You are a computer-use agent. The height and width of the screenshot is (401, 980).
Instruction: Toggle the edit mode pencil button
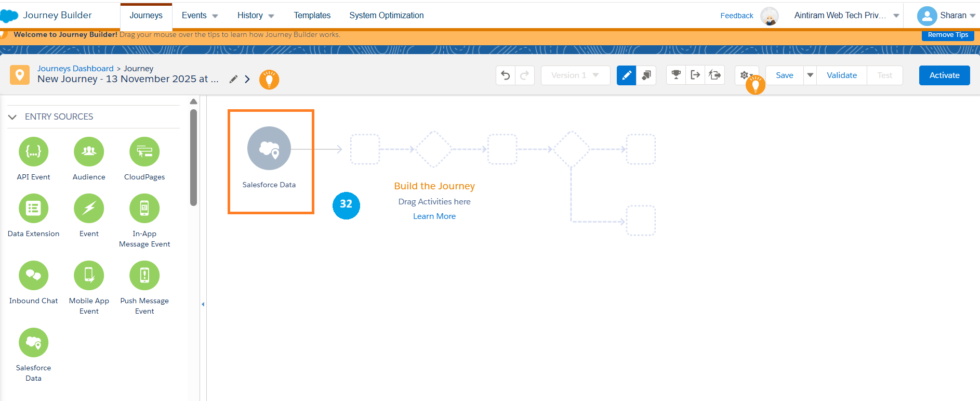point(626,75)
